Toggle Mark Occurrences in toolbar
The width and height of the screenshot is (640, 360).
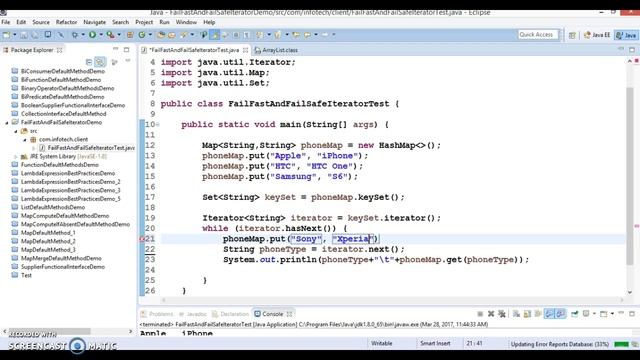(x=214, y=35)
